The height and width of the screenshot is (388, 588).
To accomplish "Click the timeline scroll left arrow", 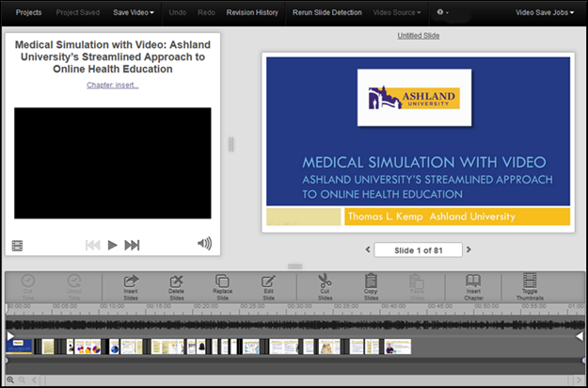I will (34, 380).
